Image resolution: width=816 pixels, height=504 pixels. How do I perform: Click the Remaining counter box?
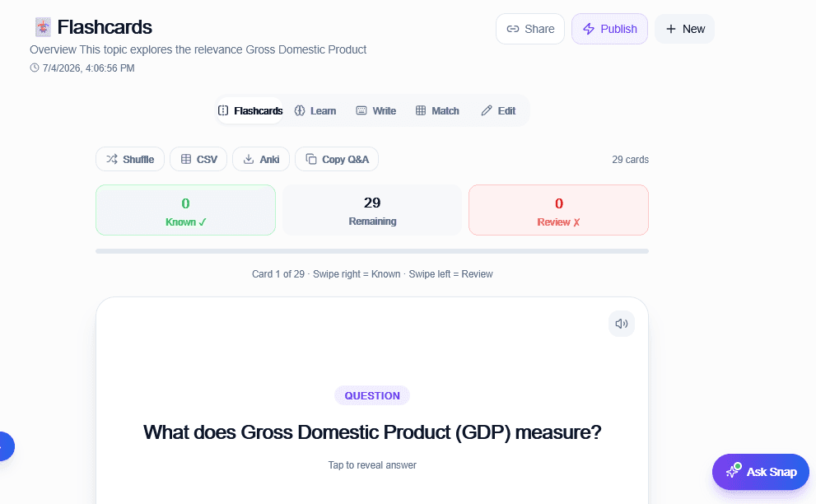click(372, 210)
